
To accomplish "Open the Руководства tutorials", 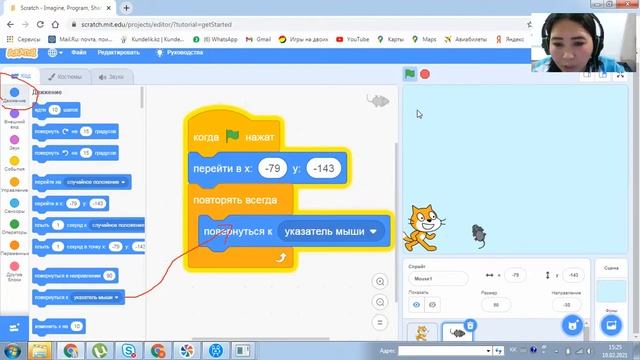I will (x=180, y=52).
